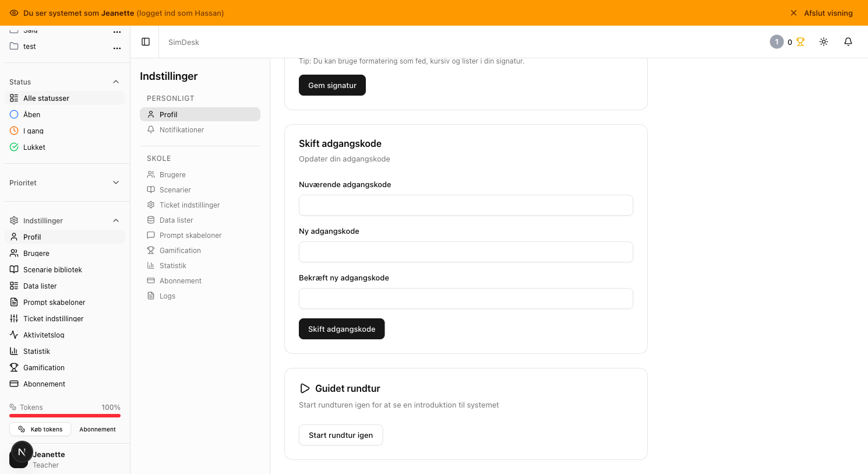Select the I gang status filter
The height and width of the screenshot is (474, 868).
click(65, 131)
